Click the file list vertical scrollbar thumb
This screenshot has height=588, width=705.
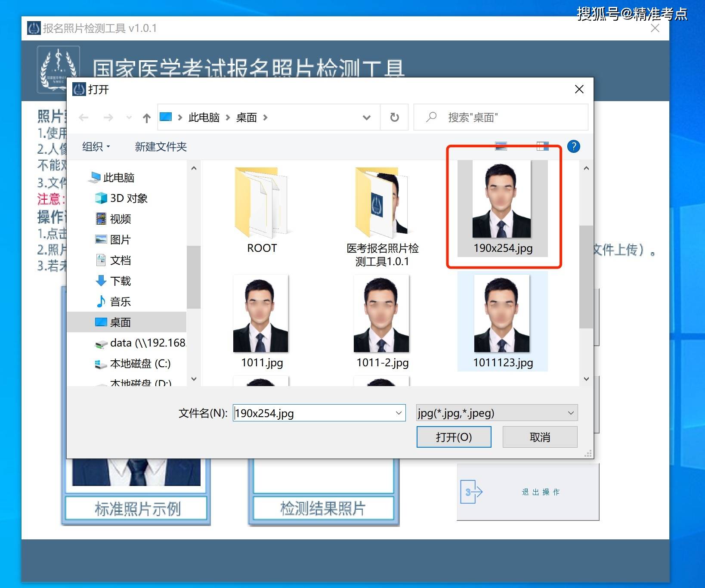pyautogui.click(x=586, y=277)
